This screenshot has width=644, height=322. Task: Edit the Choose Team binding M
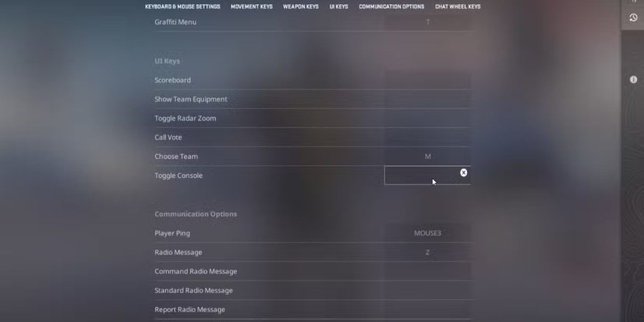[x=428, y=157]
